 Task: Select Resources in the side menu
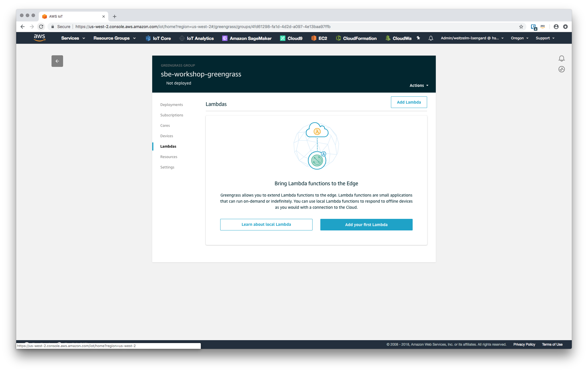pos(169,157)
